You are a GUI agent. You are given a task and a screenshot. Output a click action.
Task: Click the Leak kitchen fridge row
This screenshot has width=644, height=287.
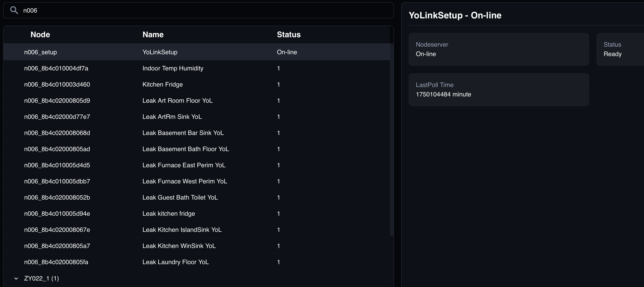click(169, 214)
